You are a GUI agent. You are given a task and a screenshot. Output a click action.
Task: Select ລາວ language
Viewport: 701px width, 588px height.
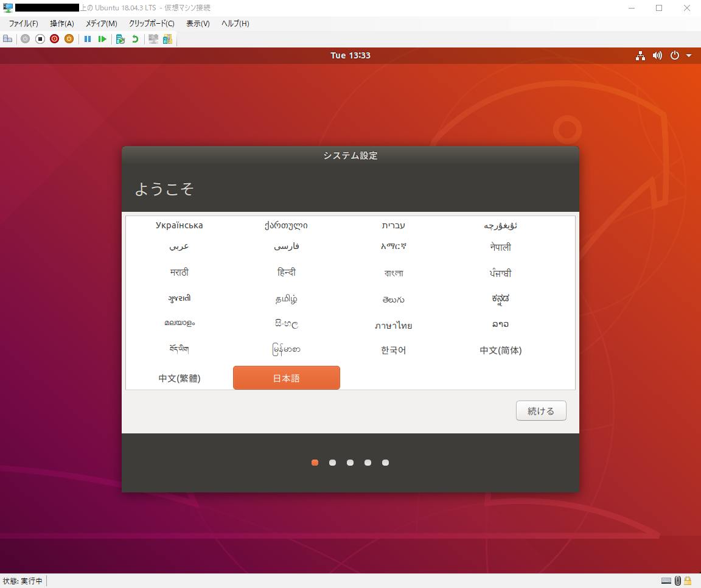click(x=501, y=324)
